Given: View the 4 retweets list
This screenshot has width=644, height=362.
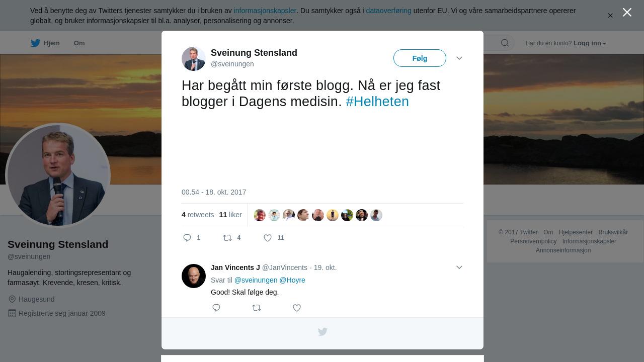Looking at the screenshot, I should click(198, 215).
